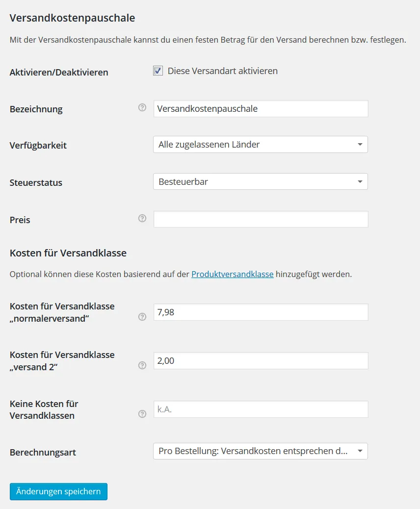420x509 pixels.
Task: Focus the Bezeichnung text field
Action: (261, 109)
